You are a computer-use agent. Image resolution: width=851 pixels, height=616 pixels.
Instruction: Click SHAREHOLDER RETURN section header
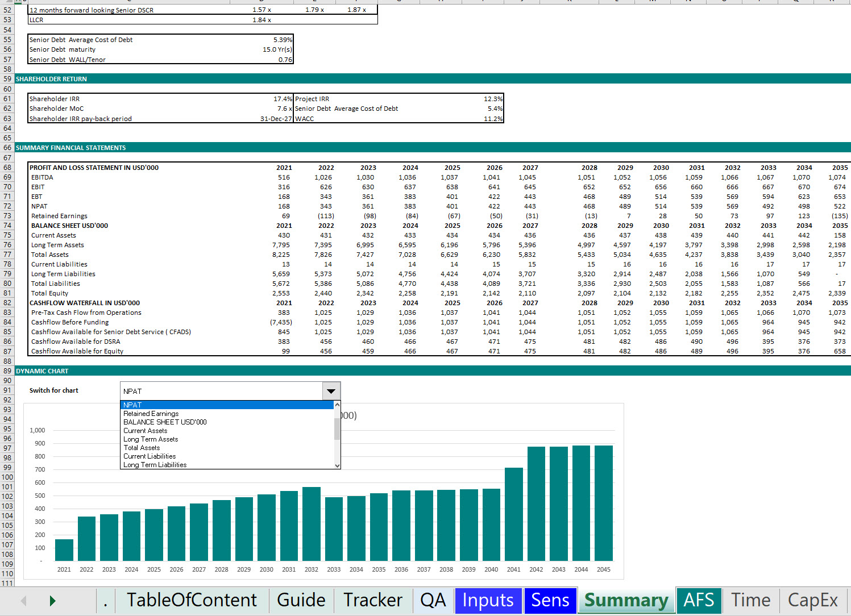click(x=51, y=79)
